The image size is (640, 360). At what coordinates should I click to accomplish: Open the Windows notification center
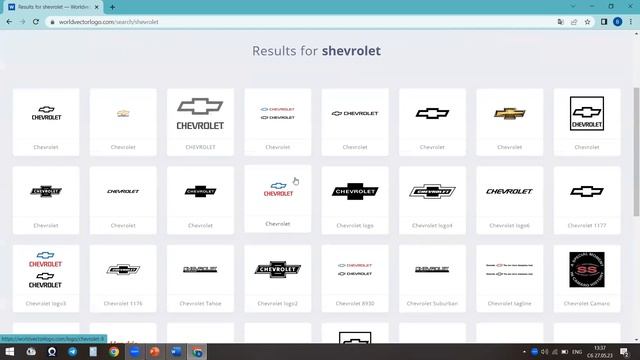coord(624,352)
